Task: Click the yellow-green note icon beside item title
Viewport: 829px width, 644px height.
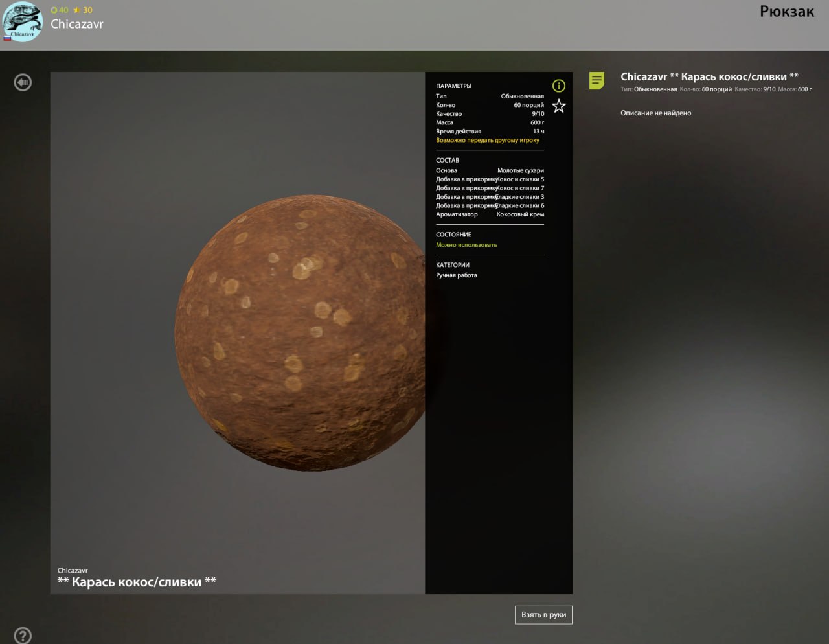Action: point(596,80)
